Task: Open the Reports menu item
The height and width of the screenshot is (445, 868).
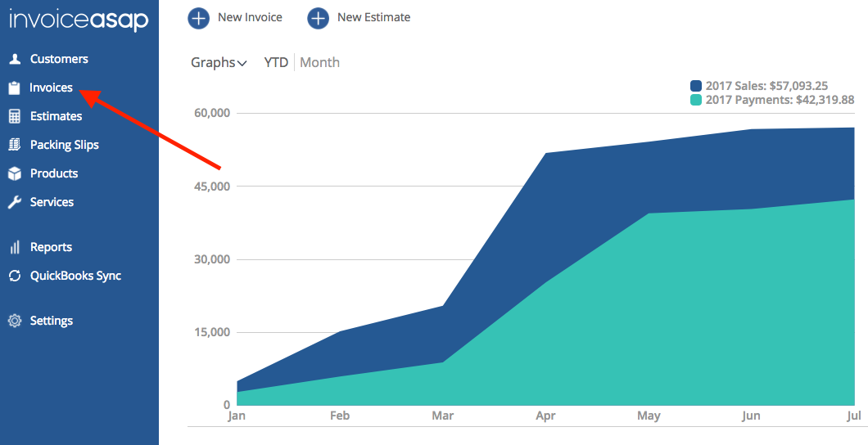Action: (51, 247)
